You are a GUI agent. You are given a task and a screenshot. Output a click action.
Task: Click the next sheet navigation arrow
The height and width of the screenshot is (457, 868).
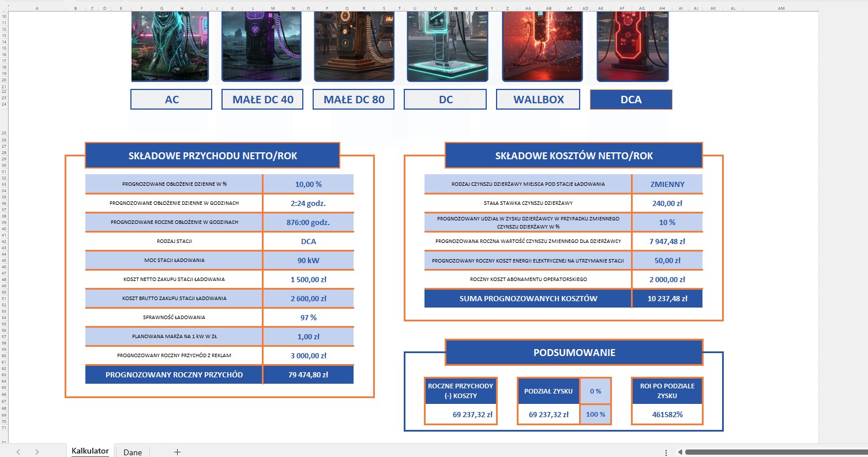coord(37,452)
